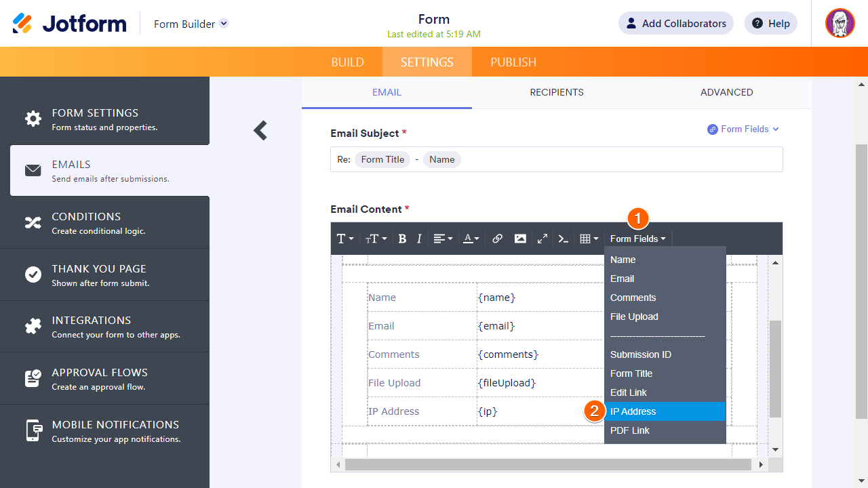Expand the insert table dropdown

(x=589, y=239)
